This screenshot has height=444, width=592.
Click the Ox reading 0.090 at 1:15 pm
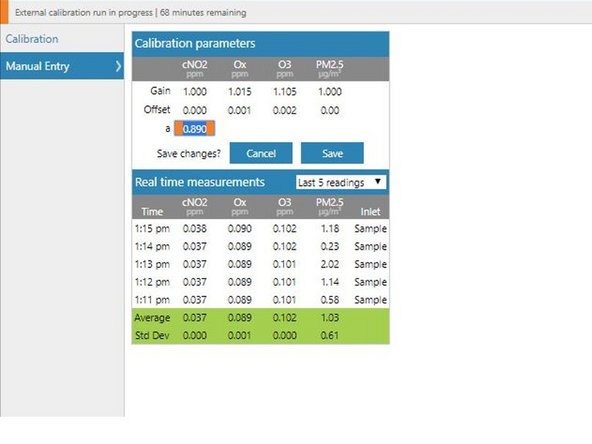pyautogui.click(x=240, y=228)
